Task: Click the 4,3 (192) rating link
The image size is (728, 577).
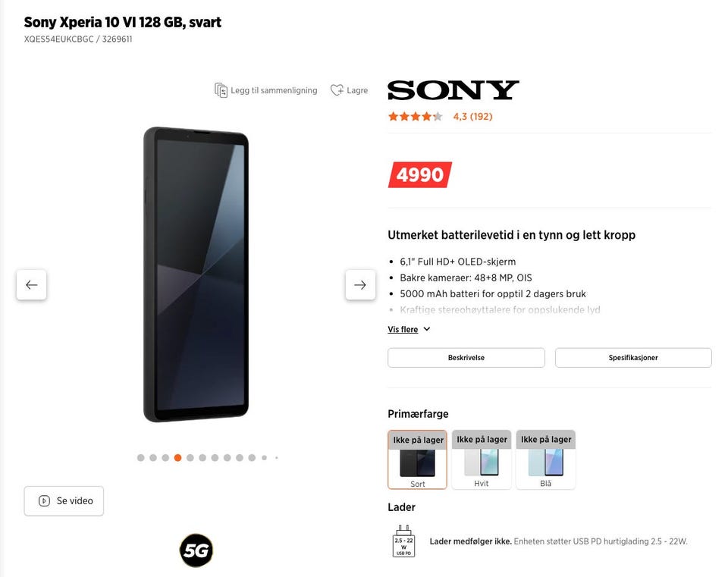Action: pyautogui.click(x=472, y=117)
